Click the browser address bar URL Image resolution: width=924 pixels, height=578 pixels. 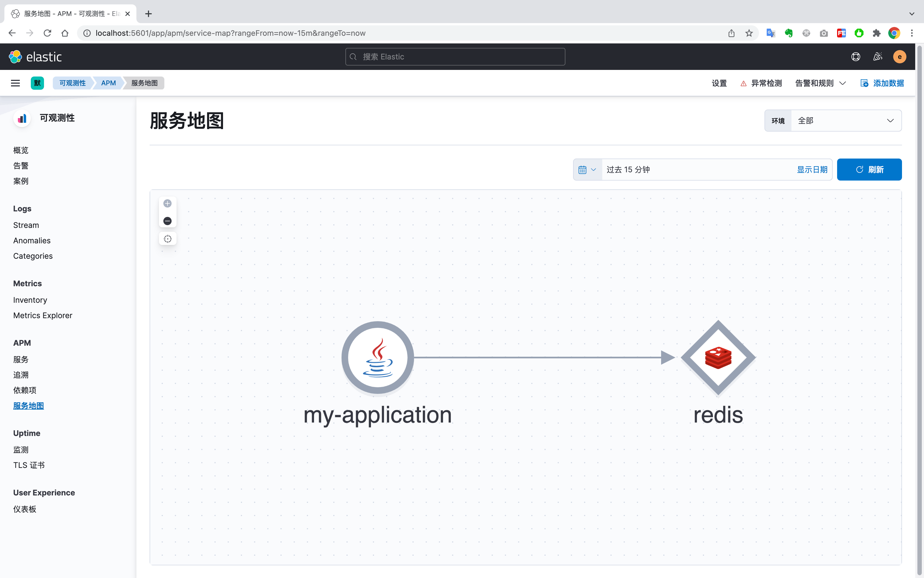pyautogui.click(x=230, y=33)
